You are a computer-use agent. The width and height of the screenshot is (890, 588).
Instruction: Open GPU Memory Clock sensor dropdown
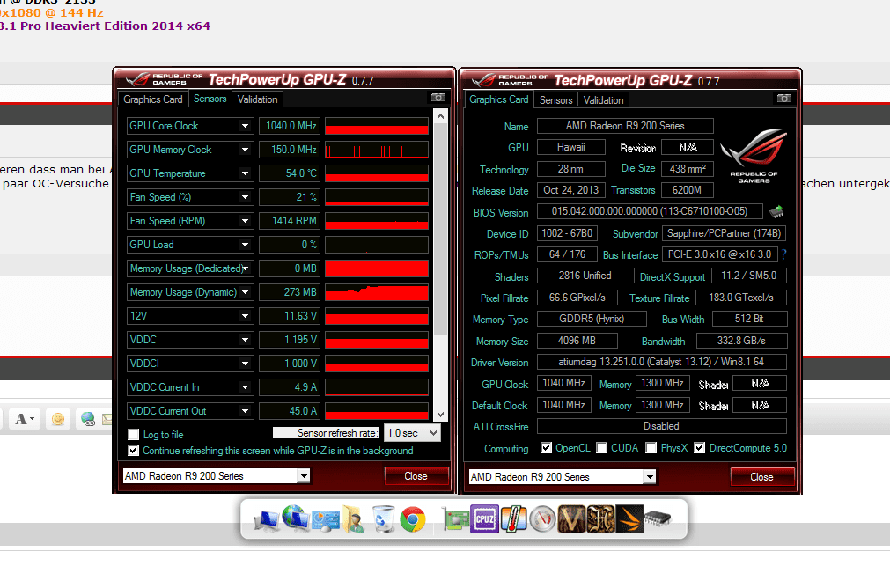246,150
